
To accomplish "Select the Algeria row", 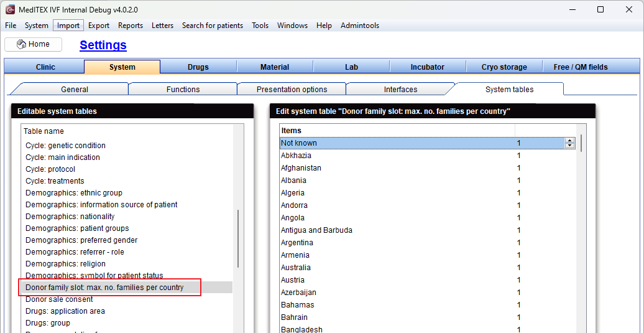I will (427, 193).
